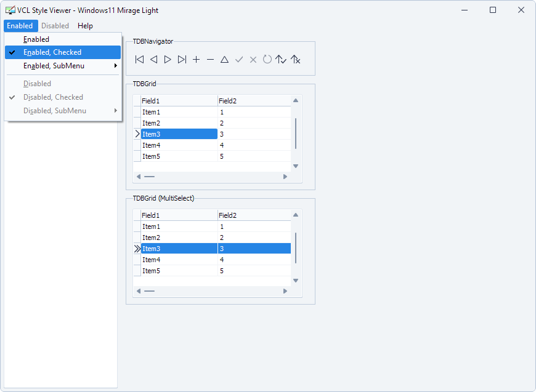This screenshot has height=392, width=536.
Task: Choose the plain 'Enabled' menu entry
Action: [x=63, y=39]
